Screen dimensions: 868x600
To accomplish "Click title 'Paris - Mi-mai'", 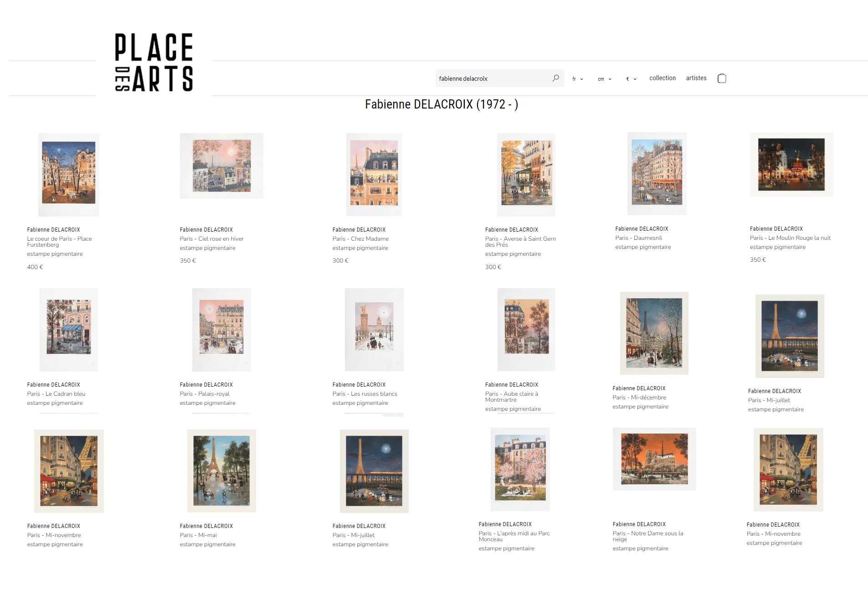I will click(x=198, y=535).
